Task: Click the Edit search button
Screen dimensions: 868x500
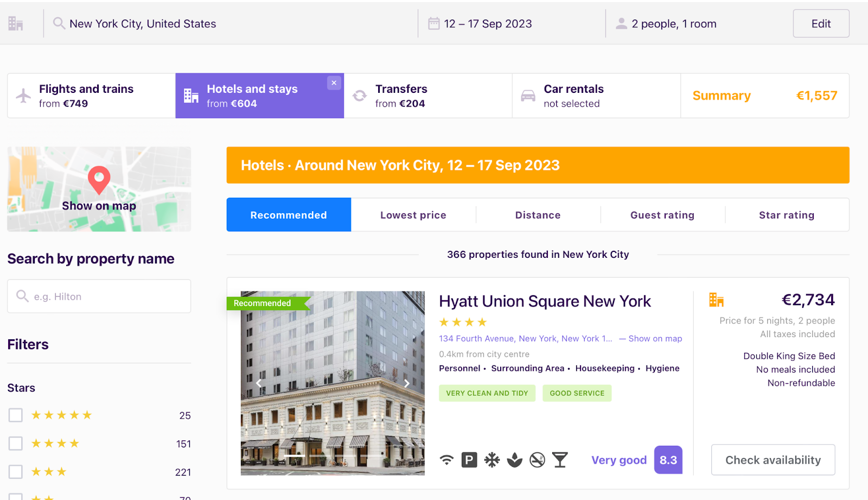Action: tap(821, 23)
